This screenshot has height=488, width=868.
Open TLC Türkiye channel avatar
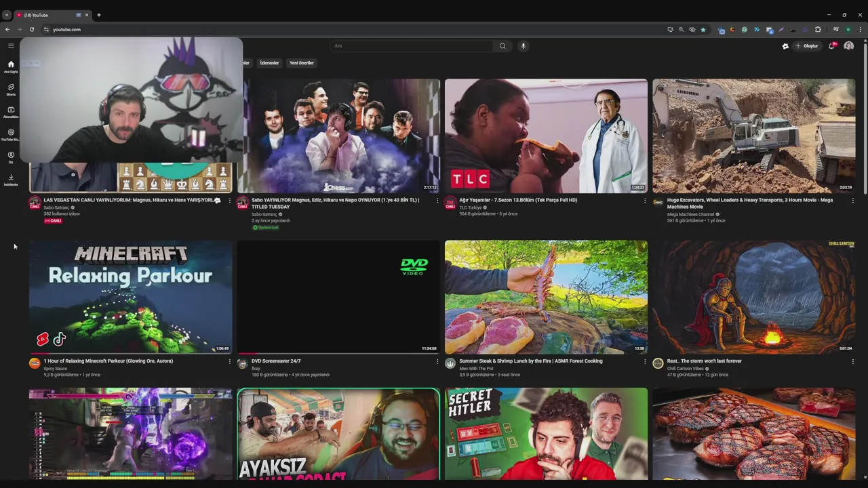click(x=450, y=203)
